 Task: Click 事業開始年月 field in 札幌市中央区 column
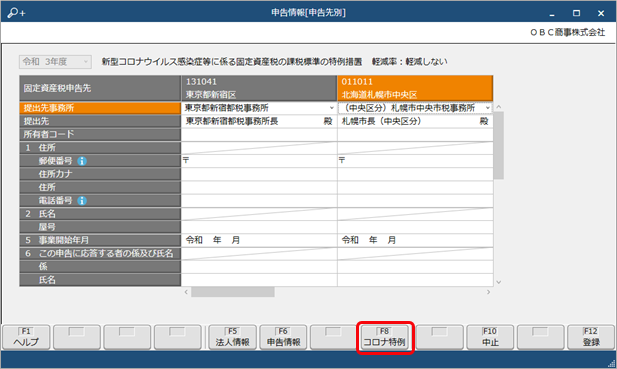coord(415,240)
